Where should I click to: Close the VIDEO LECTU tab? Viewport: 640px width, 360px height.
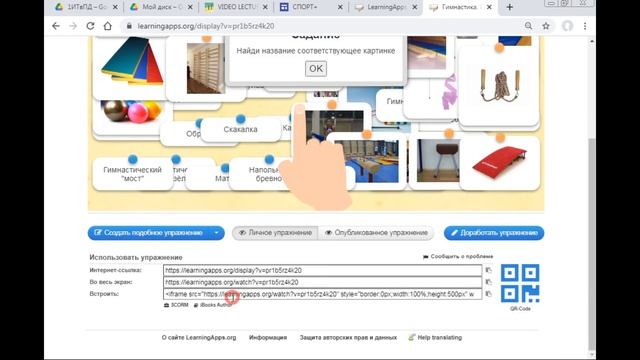[265, 7]
